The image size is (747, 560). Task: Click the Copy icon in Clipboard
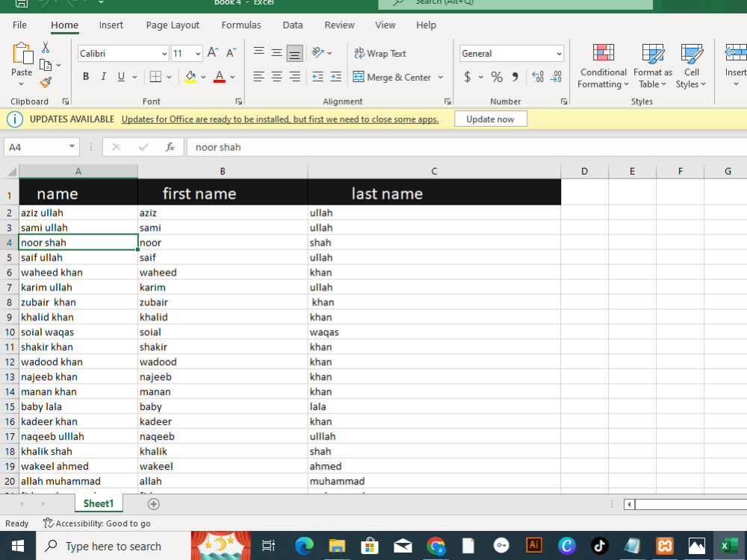[46, 65]
